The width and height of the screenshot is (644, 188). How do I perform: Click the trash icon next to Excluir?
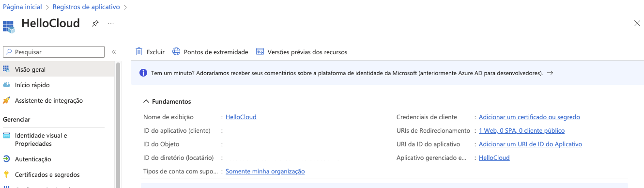pyautogui.click(x=139, y=52)
